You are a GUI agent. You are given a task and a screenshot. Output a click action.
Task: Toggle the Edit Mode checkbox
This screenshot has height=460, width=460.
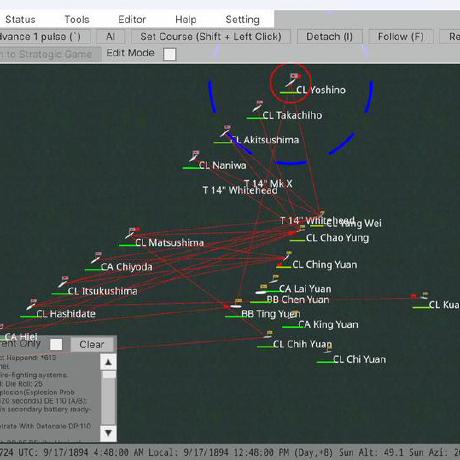[169, 54]
